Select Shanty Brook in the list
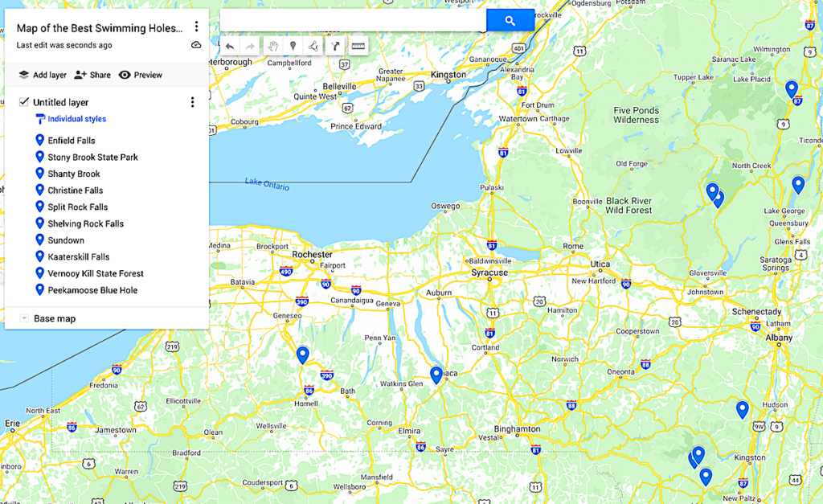This screenshot has width=823, height=504. click(73, 174)
